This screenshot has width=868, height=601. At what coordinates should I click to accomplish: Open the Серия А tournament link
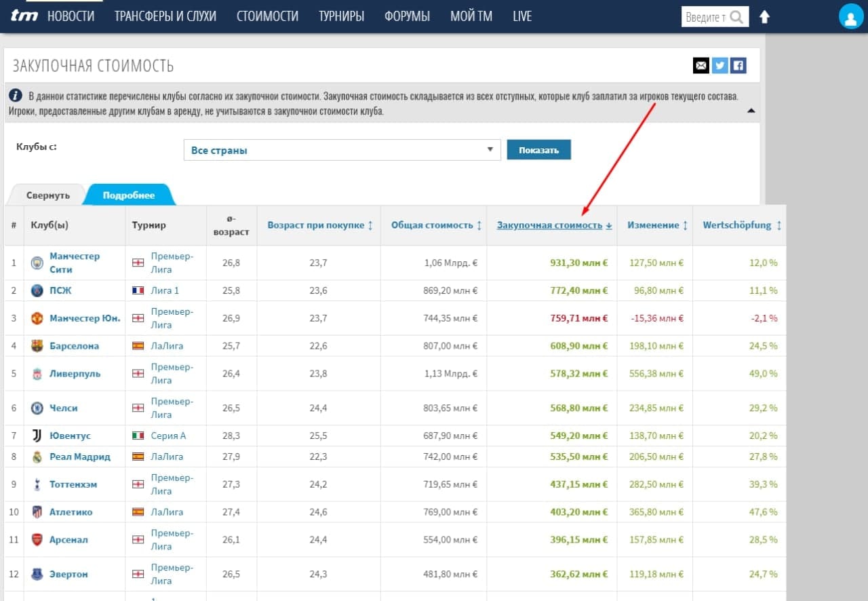point(168,435)
